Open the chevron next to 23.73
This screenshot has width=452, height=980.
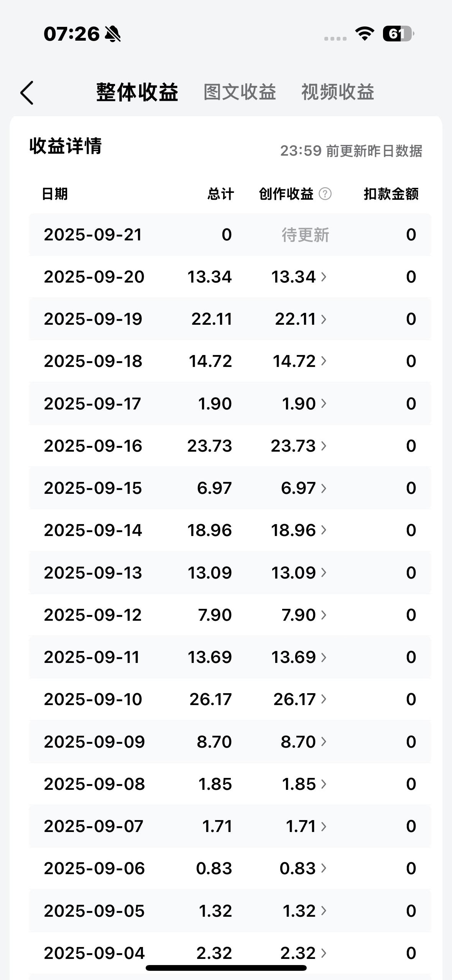click(x=324, y=446)
